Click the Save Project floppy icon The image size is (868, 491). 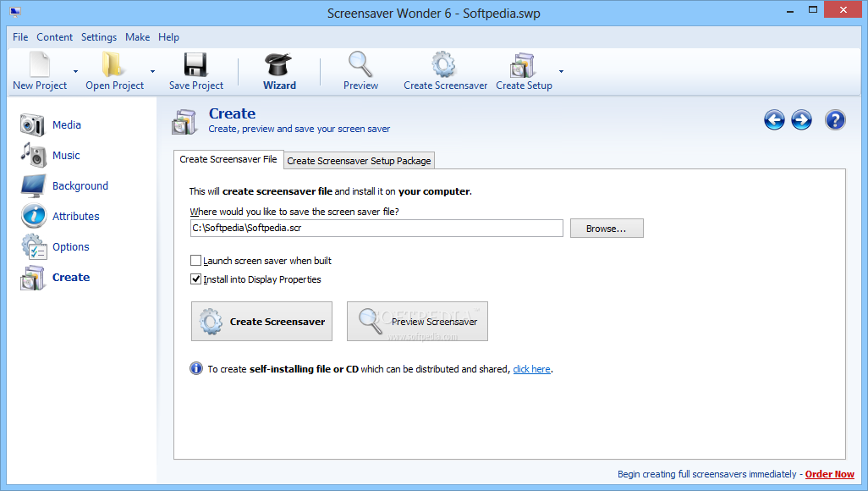point(195,64)
